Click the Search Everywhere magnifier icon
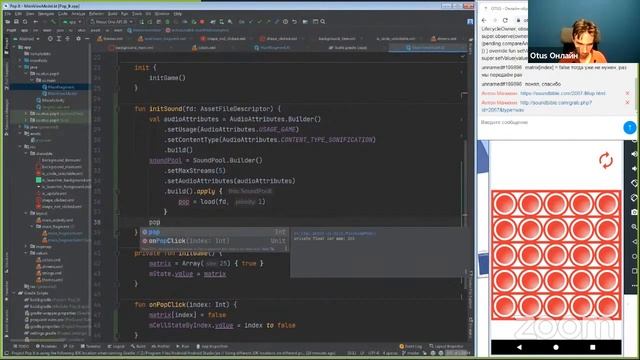This screenshot has width=640, height=360. pos(323,22)
